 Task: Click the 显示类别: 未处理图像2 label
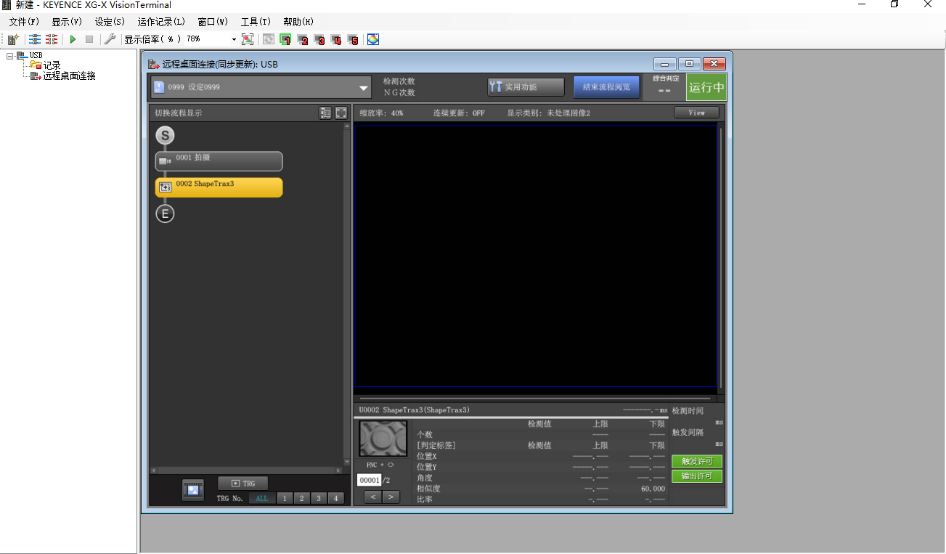point(548,113)
